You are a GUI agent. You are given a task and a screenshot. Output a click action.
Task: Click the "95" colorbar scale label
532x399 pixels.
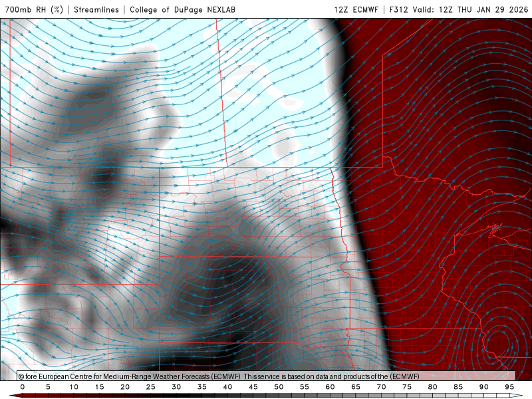(x=509, y=387)
